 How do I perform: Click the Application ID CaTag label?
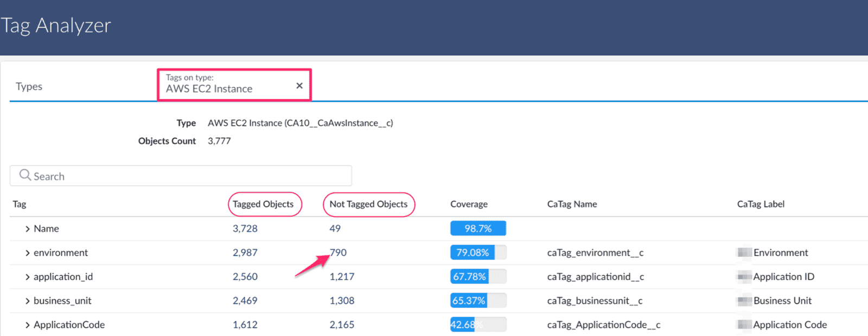click(784, 276)
